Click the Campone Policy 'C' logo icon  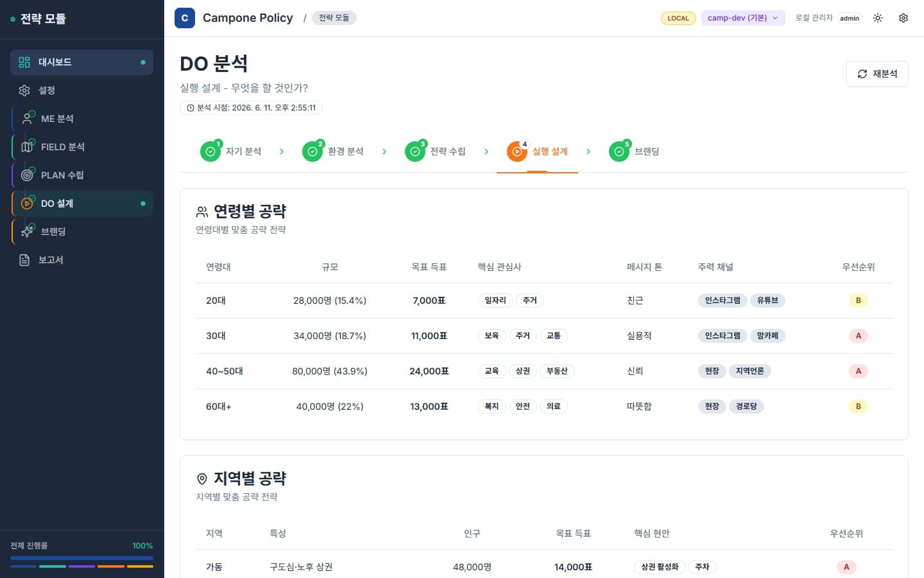[x=185, y=18]
